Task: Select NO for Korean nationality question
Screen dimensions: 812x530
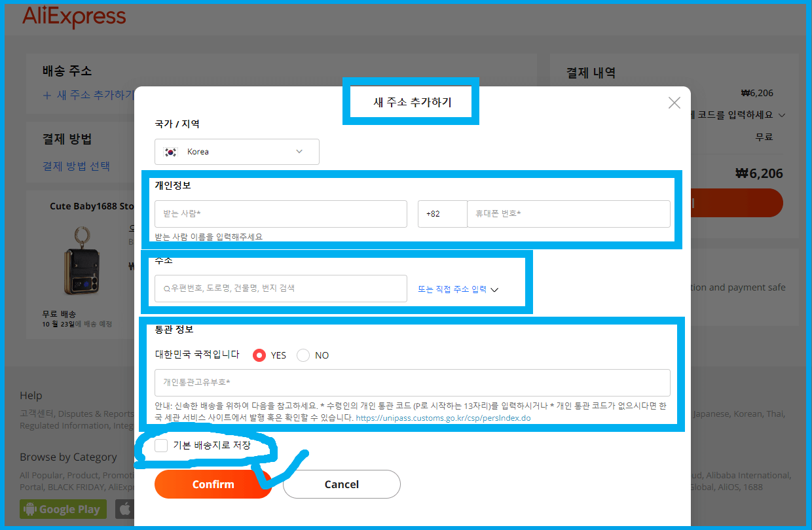Action: (x=302, y=355)
